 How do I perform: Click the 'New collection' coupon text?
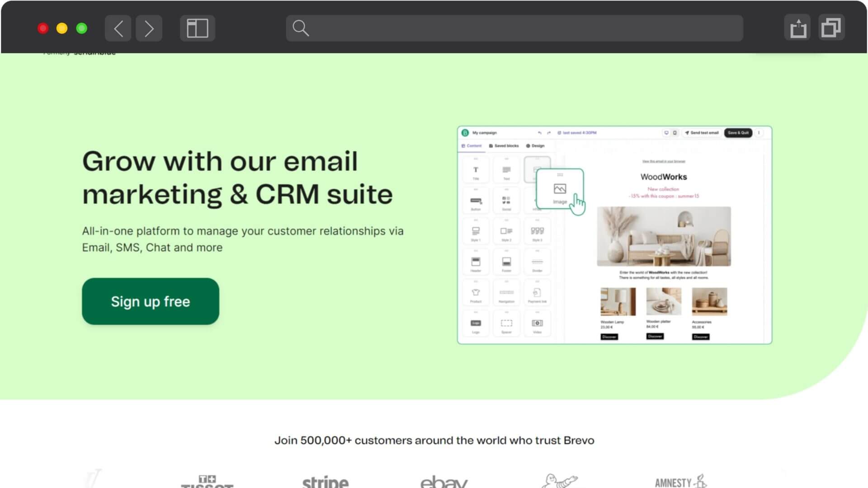[x=663, y=192]
